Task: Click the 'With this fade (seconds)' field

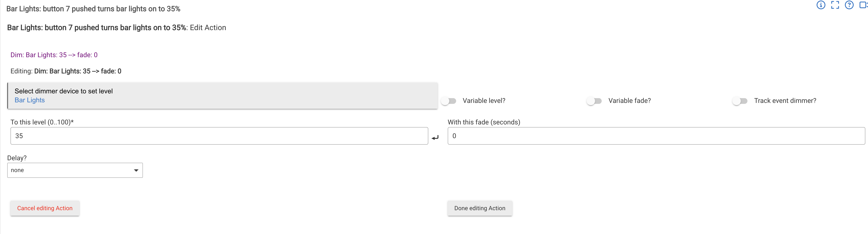Action: point(656,136)
